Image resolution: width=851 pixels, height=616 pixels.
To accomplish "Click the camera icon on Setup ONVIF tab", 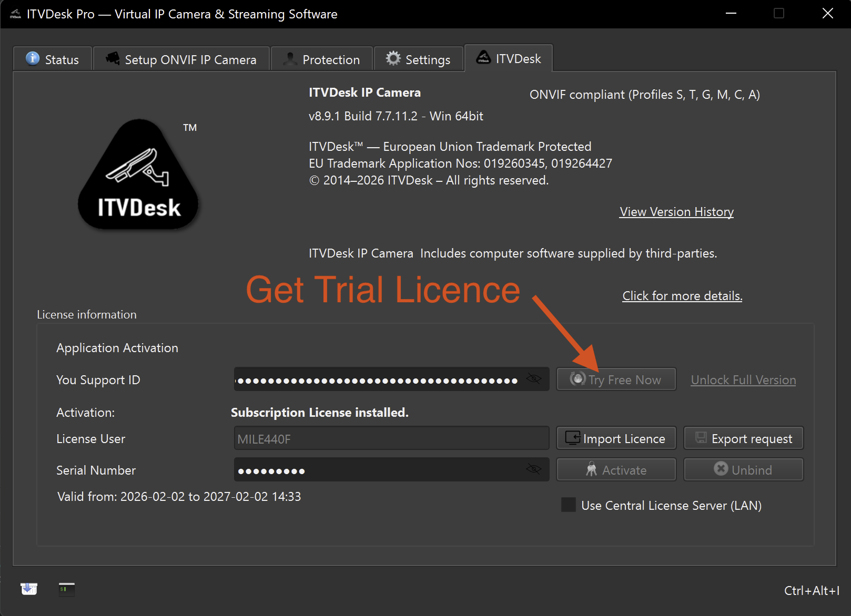I will (x=113, y=58).
